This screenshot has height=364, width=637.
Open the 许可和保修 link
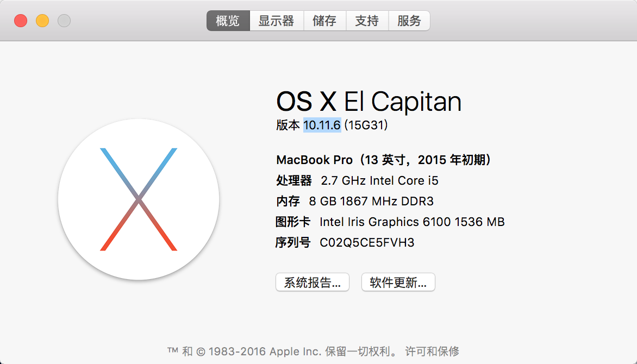click(432, 352)
